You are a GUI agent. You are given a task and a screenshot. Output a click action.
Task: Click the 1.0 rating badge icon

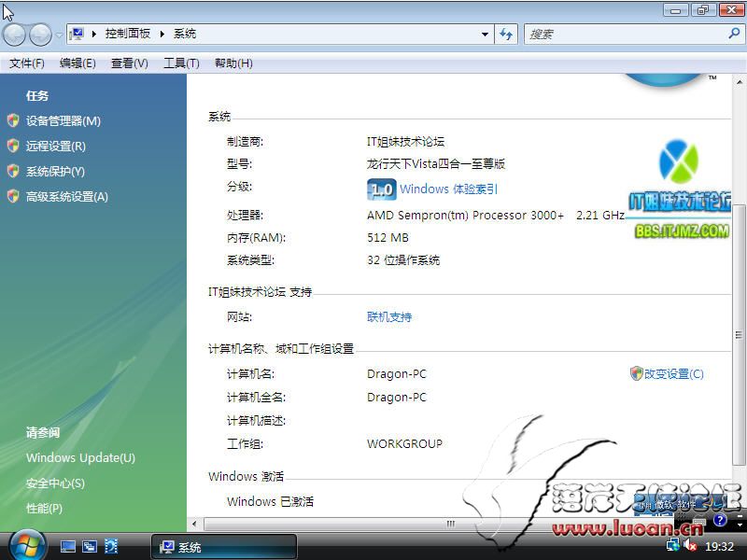(382, 189)
